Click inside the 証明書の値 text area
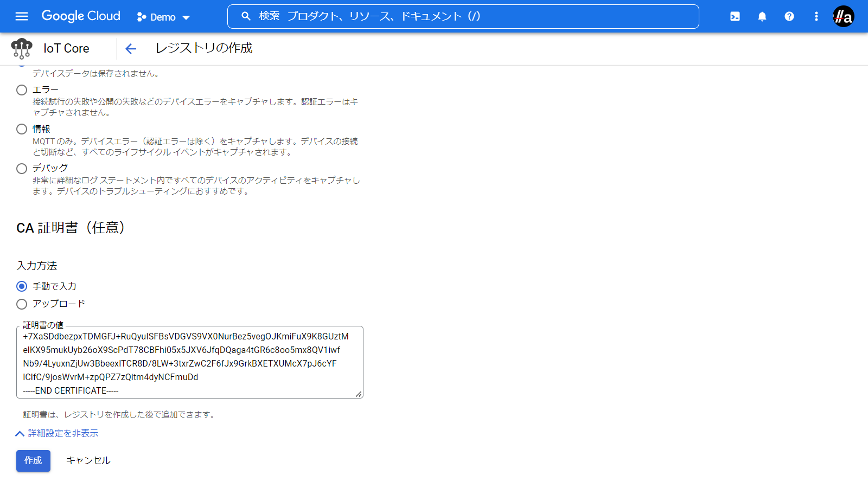The image size is (868, 488). tap(190, 362)
